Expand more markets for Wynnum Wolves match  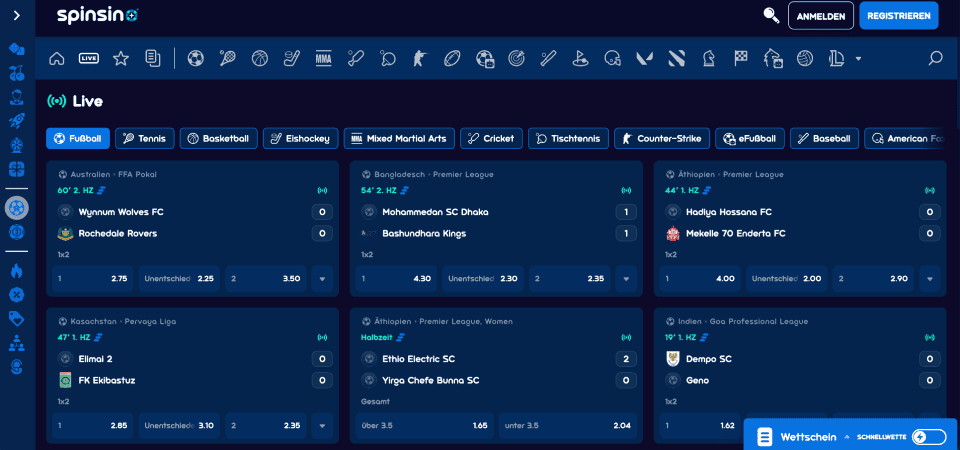(x=322, y=278)
